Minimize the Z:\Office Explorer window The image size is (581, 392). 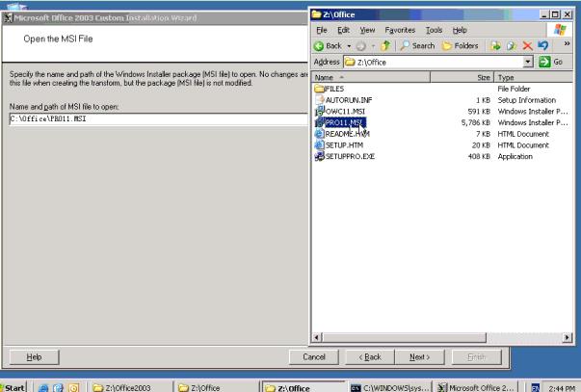click(543, 14)
